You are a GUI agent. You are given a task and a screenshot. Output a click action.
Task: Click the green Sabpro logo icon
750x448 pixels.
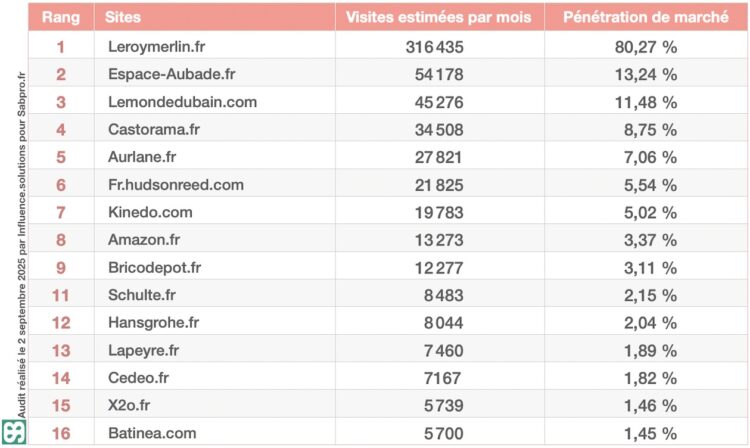[x=13, y=433]
